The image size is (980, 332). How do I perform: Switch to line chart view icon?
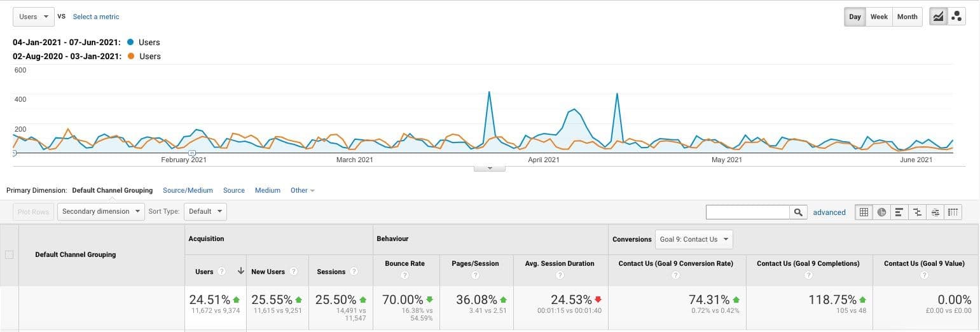tap(937, 17)
